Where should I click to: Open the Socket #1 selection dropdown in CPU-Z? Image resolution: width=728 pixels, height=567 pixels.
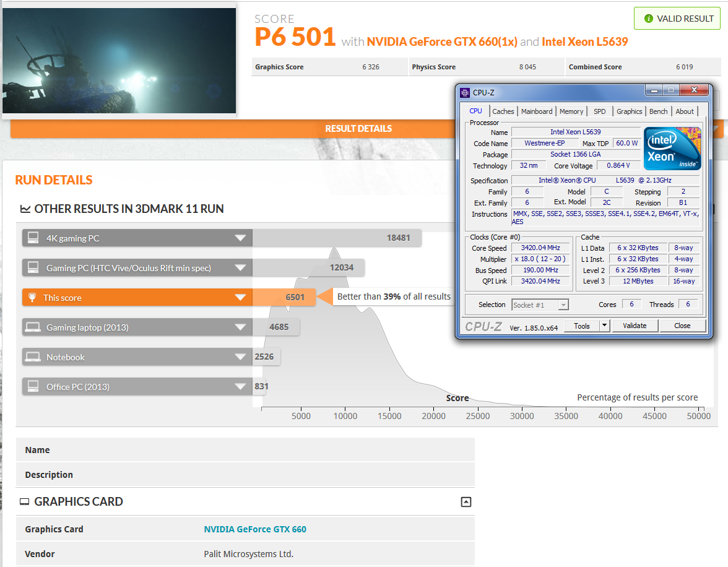[563, 305]
